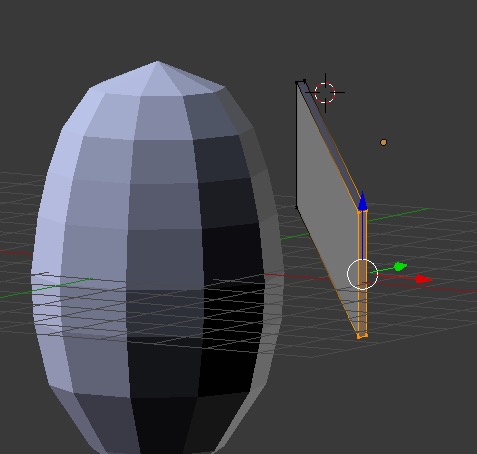Click the white circle at gizmo center
Viewport: 477px width, 454px height.
(362, 274)
